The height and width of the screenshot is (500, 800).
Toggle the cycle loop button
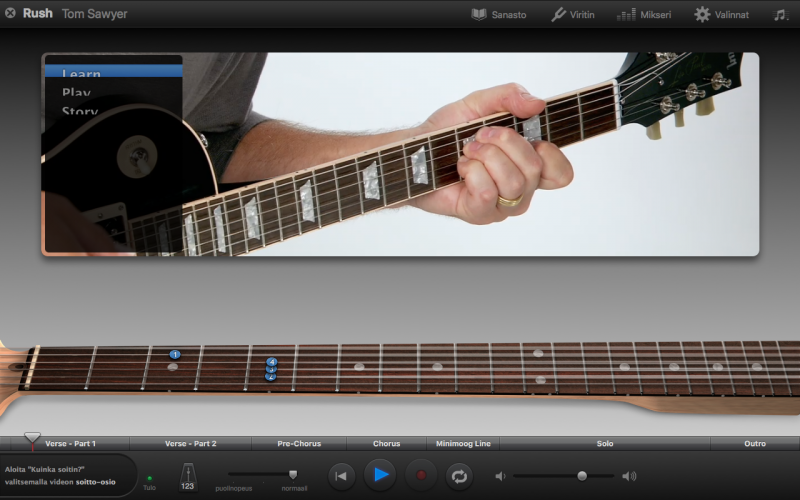point(459,475)
